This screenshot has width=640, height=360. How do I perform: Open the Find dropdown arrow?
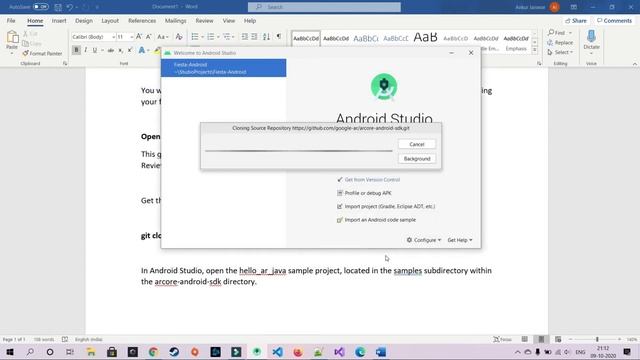pos(570,33)
